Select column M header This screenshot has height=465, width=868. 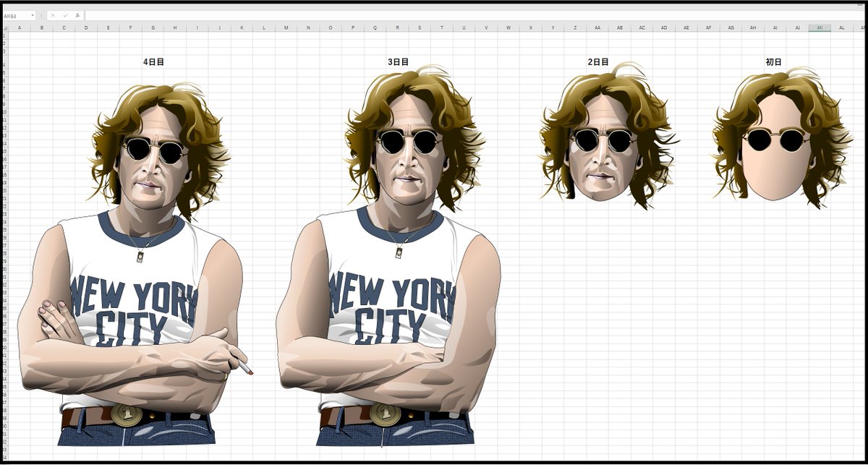286,28
